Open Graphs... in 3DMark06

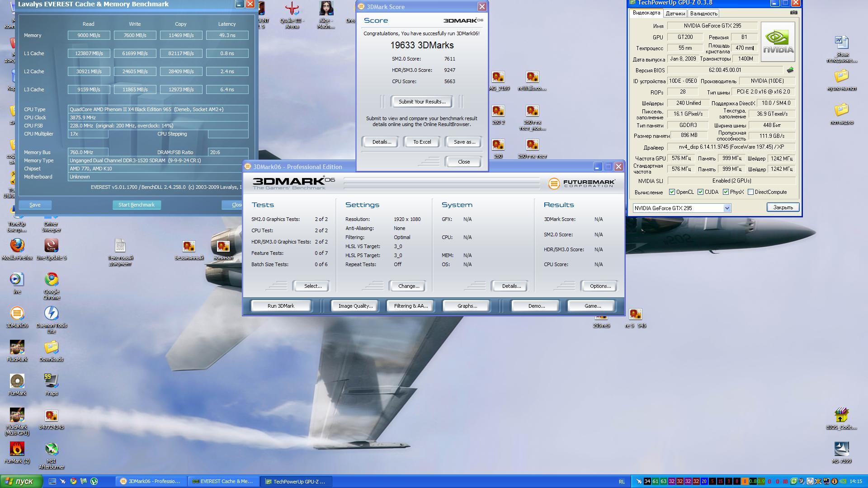(x=467, y=306)
